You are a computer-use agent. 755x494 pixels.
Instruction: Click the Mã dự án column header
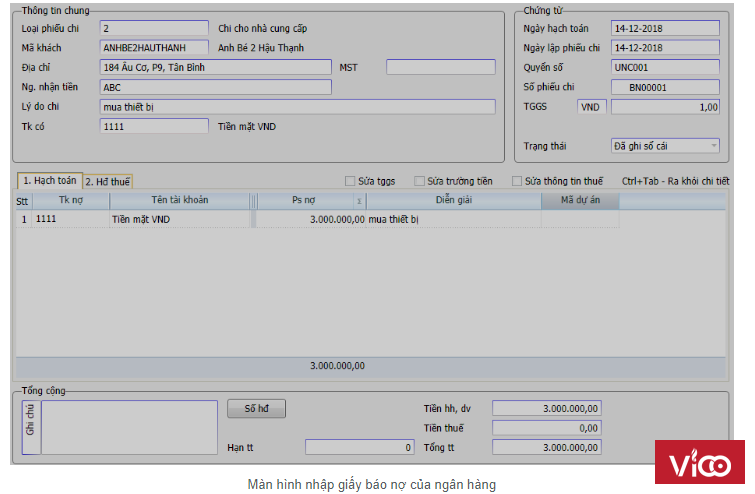point(580,200)
